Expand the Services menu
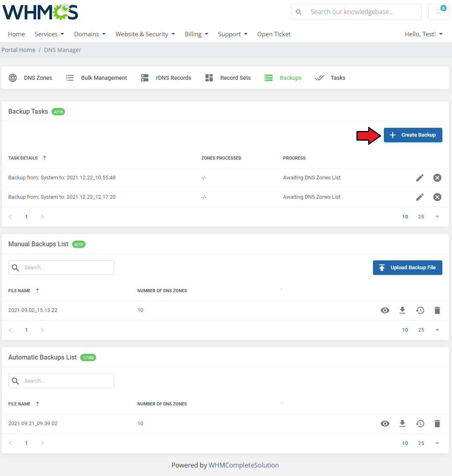Image resolution: width=452 pixels, height=476 pixels. click(x=49, y=34)
